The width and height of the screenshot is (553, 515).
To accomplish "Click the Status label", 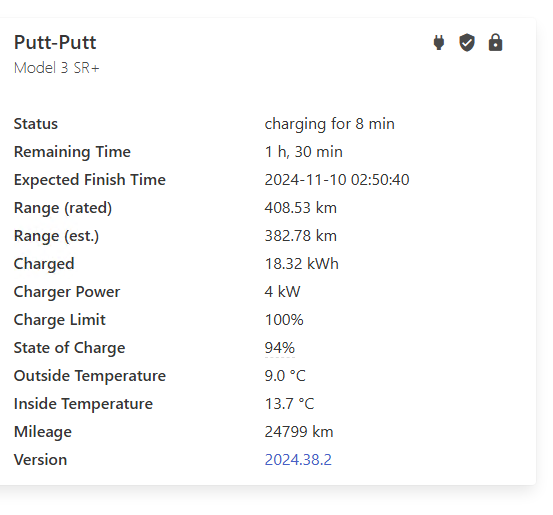I will click(36, 124).
